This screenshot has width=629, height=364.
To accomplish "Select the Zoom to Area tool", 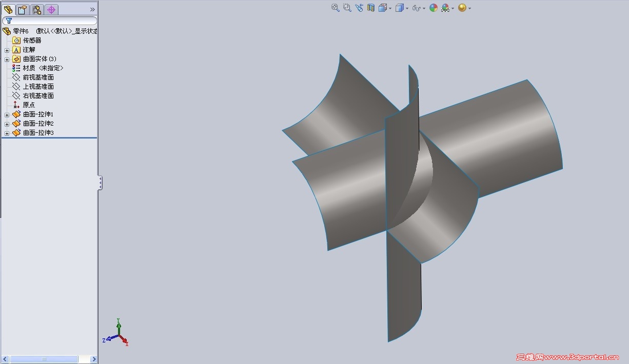I will pyautogui.click(x=347, y=8).
